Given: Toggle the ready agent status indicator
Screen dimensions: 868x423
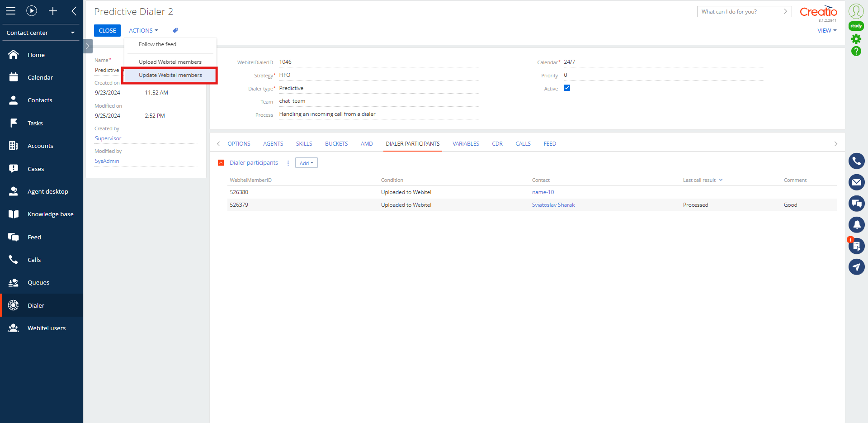Looking at the screenshot, I should pyautogui.click(x=856, y=26).
